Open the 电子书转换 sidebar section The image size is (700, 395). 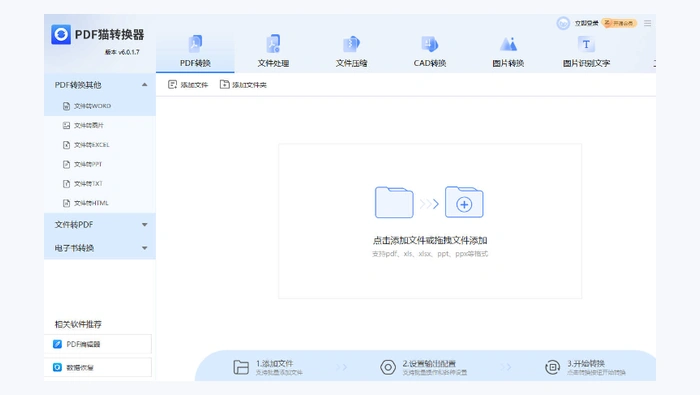point(100,248)
